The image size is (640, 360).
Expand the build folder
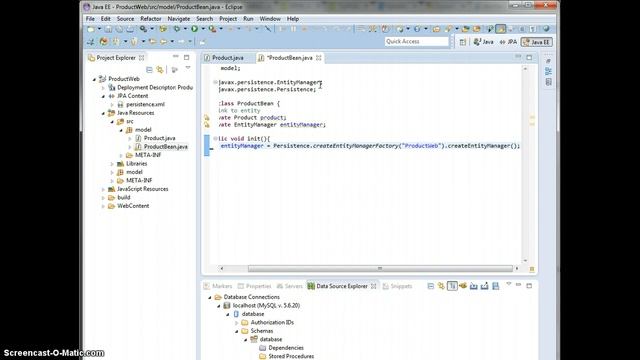[103, 198]
